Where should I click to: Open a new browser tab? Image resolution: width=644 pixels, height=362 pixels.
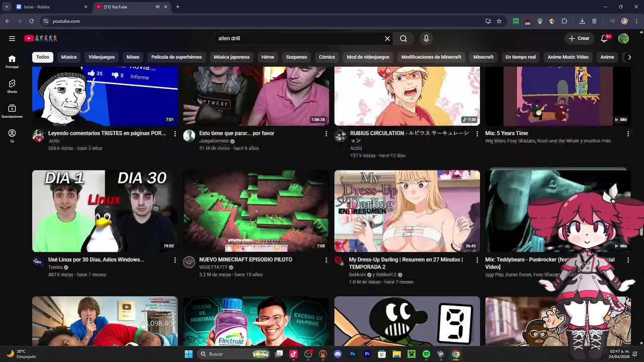(x=178, y=7)
